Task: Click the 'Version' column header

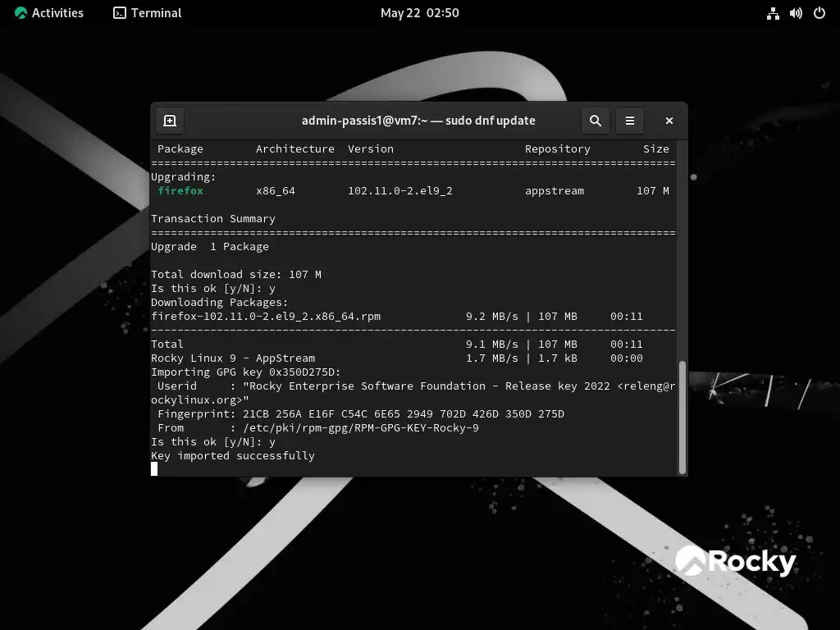Action: pos(371,149)
